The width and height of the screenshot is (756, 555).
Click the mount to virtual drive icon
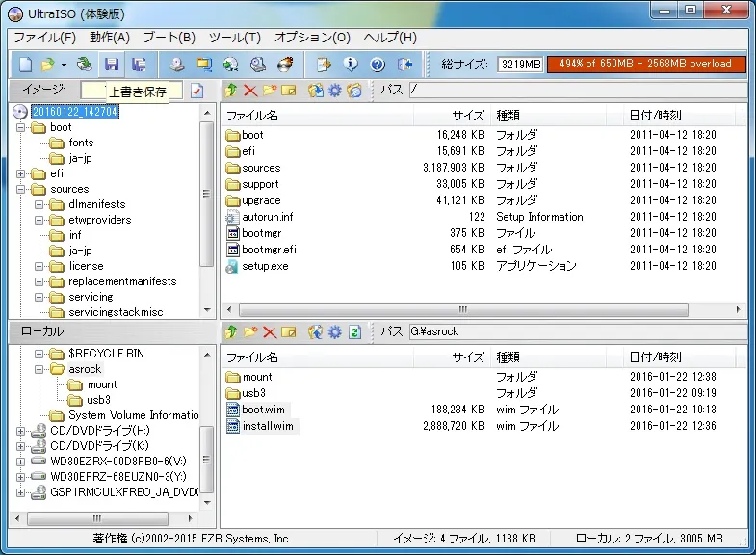tap(258, 65)
